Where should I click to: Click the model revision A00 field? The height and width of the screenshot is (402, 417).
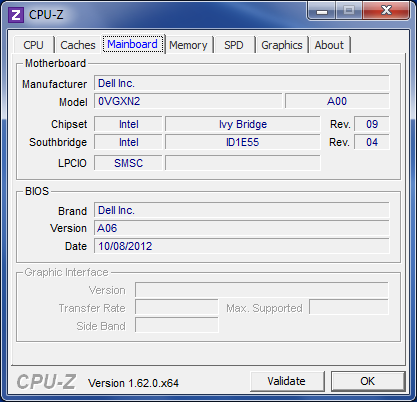[x=337, y=101]
